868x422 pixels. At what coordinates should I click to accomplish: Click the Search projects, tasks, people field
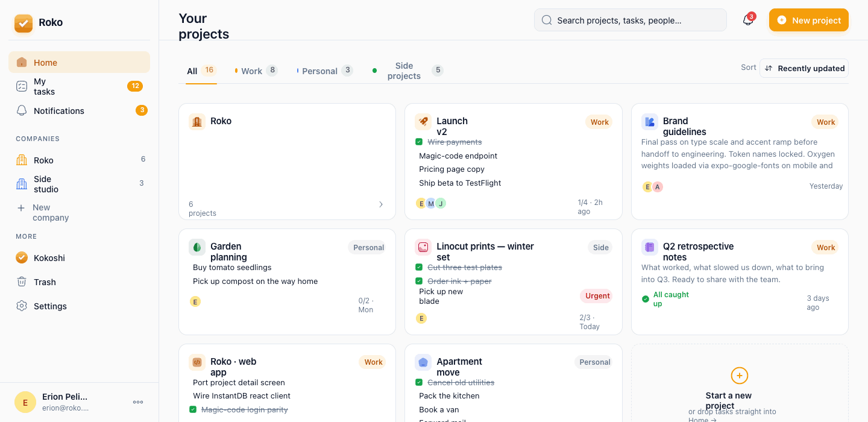tap(631, 20)
